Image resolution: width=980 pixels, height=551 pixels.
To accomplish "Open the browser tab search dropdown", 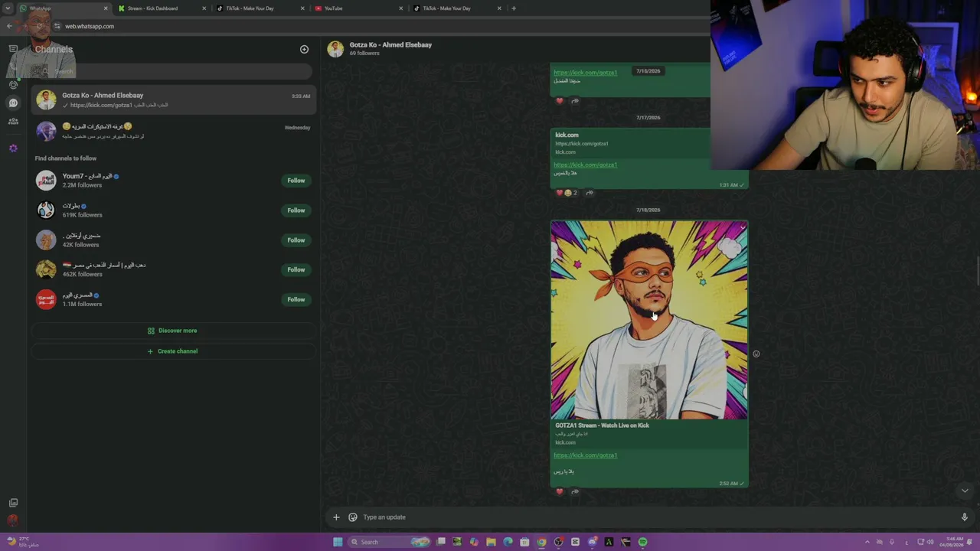I will [8, 8].
